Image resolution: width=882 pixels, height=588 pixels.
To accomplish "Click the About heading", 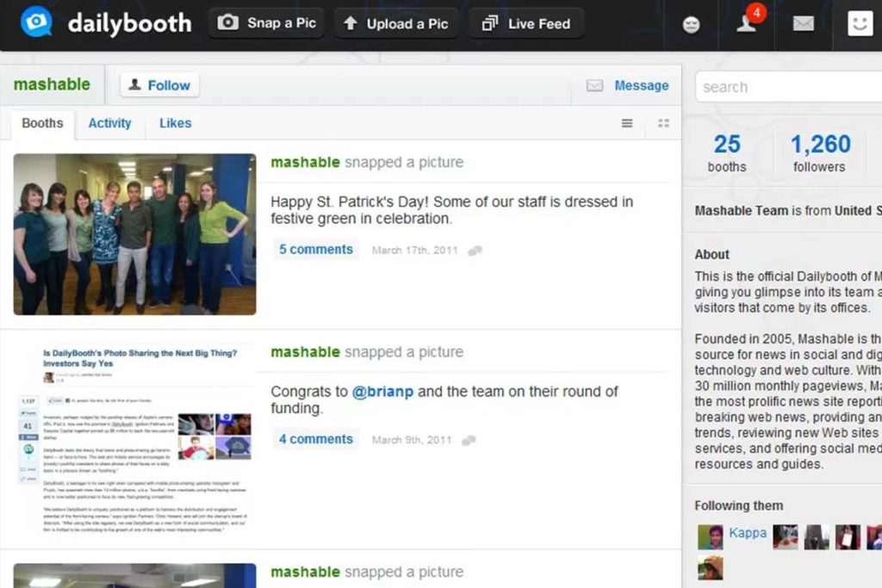I will 711,255.
